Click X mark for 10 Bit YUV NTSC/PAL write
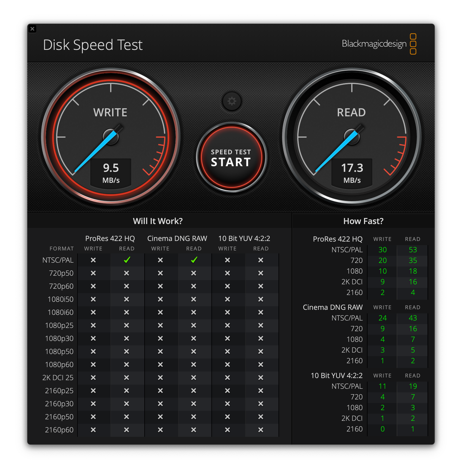Screen dimensions: 462x476 click(227, 260)
